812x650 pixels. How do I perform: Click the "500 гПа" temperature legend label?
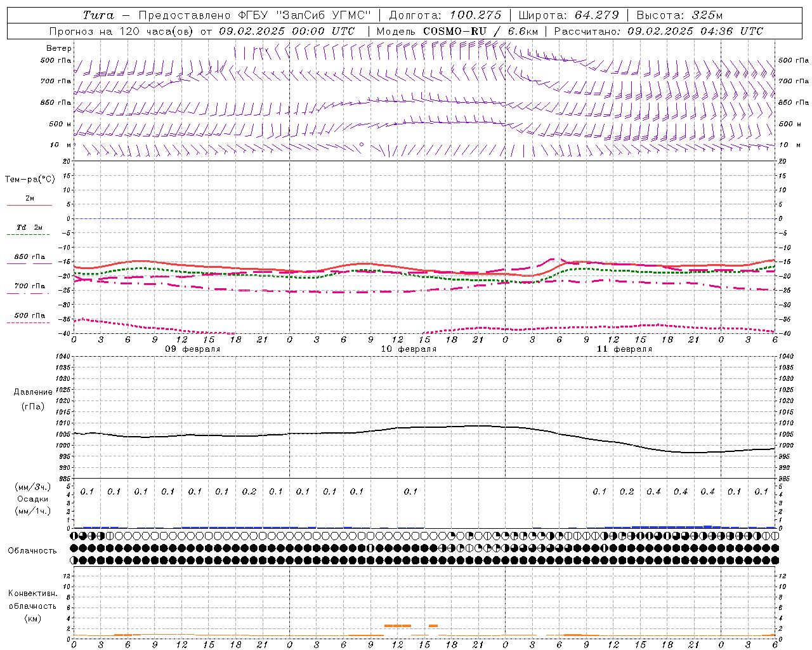30,315
